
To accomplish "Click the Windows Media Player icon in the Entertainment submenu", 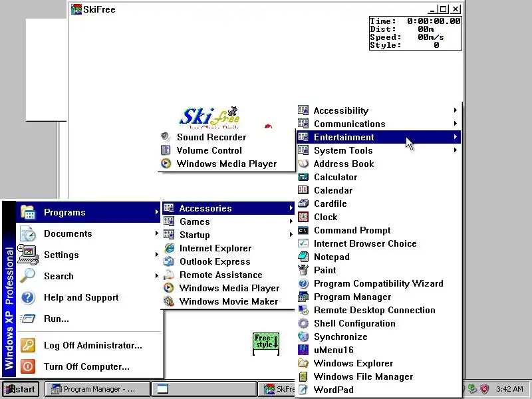I will pos(166,164).
